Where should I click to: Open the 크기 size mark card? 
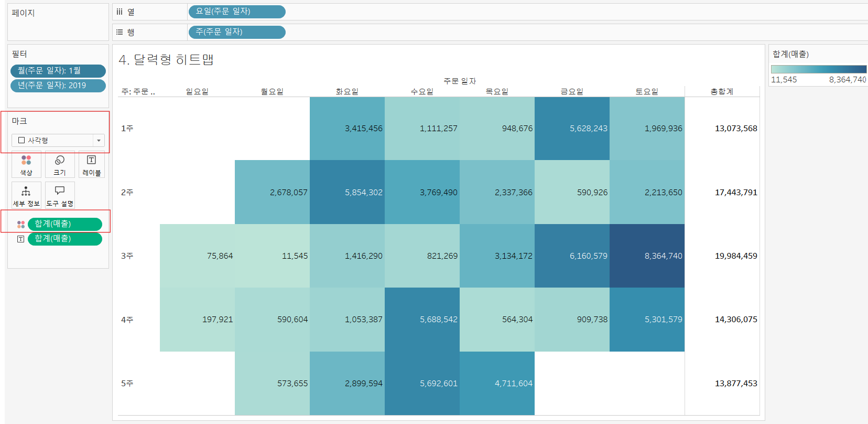click(x=60, y=165)
